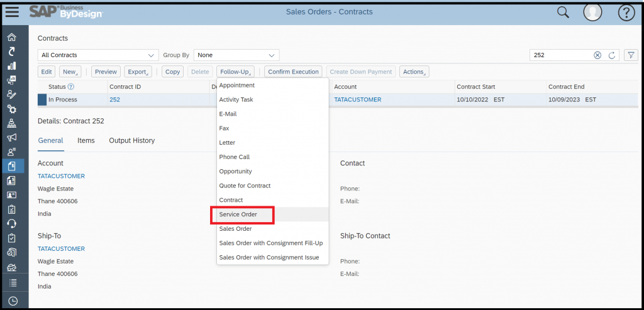Open the car sidebar icon
Viewport: 644px width, 310px height.
coord(12,267)
